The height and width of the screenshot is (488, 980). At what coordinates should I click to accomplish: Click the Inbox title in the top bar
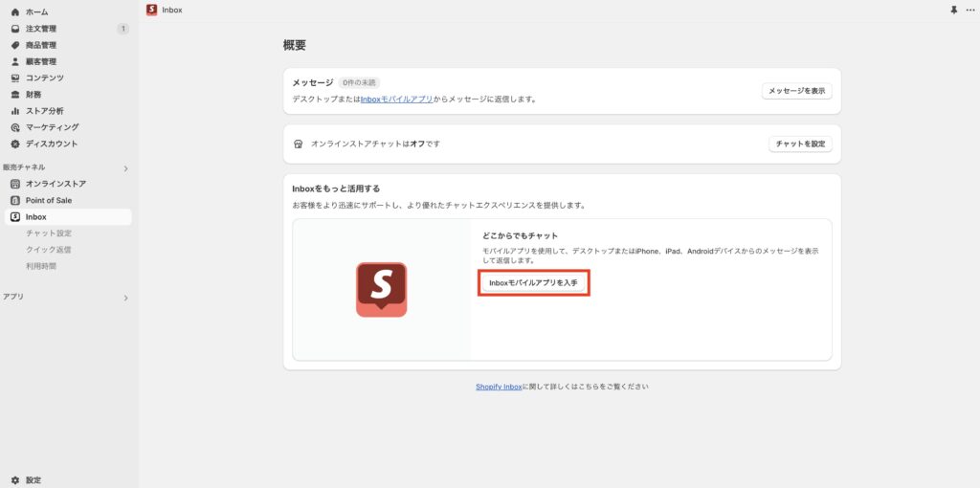coord(172,10)
